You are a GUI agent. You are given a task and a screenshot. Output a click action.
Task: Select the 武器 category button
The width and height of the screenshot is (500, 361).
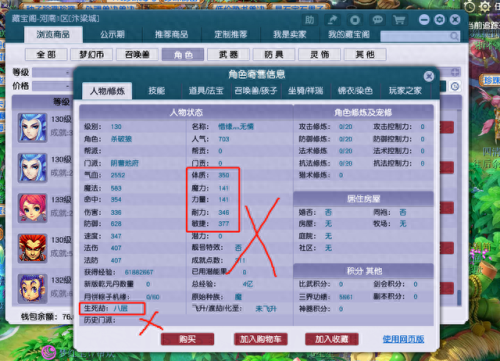(228, 54)
